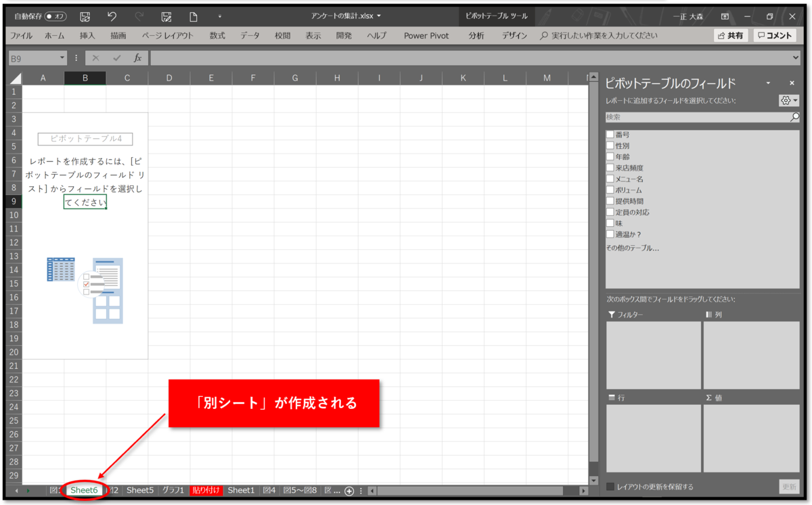
Task: Open the Tools gear in PivotTable Fields pane
Action: pyautogui.click(x=787, y=100)
